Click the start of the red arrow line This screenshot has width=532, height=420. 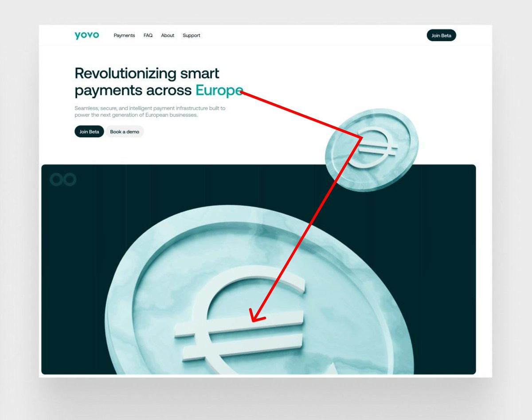tap(242, 92)
